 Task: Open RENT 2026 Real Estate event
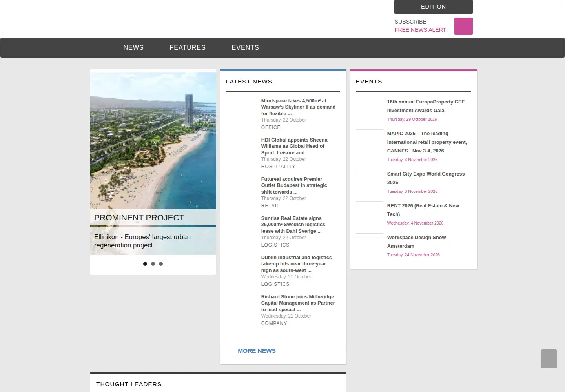click(423, 210)
